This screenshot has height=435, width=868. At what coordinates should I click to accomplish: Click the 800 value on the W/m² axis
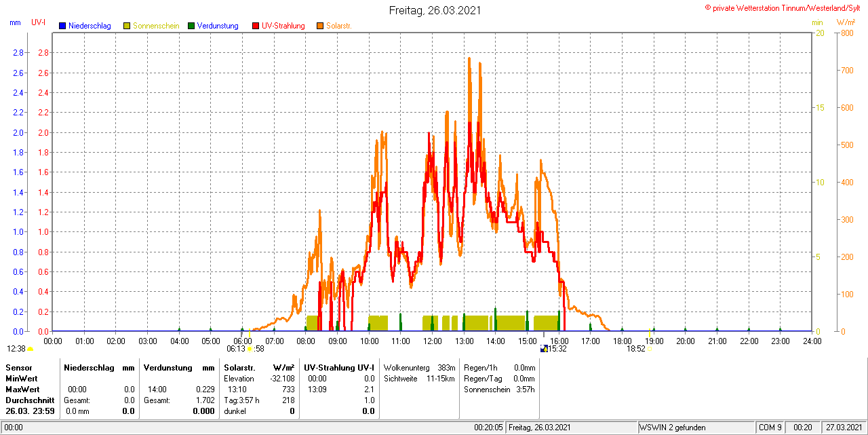[846, 33]
